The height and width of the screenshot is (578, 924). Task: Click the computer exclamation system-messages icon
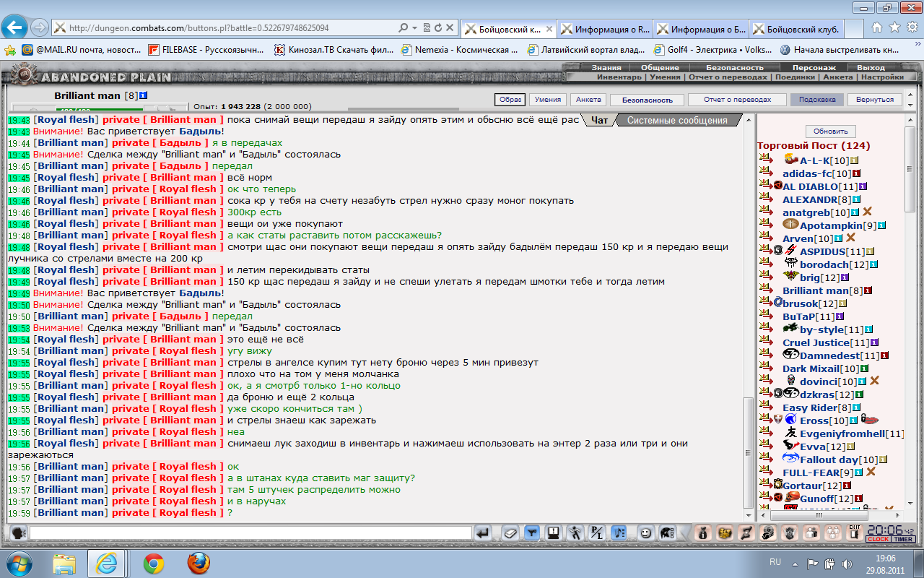click(x=554, y=533)
